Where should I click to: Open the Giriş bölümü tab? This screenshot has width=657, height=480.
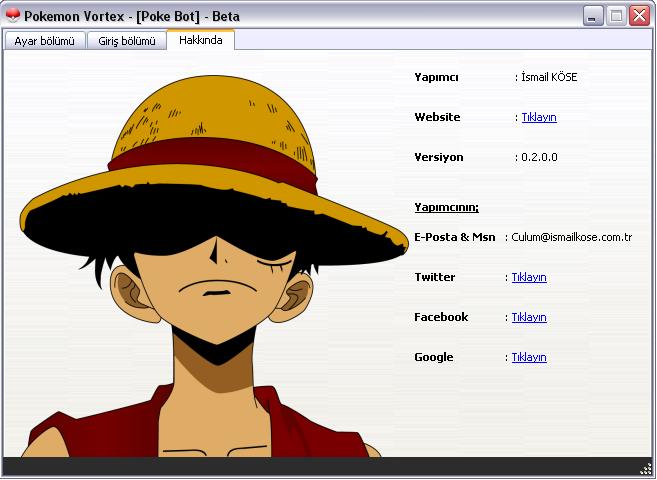tap(127, 41)
